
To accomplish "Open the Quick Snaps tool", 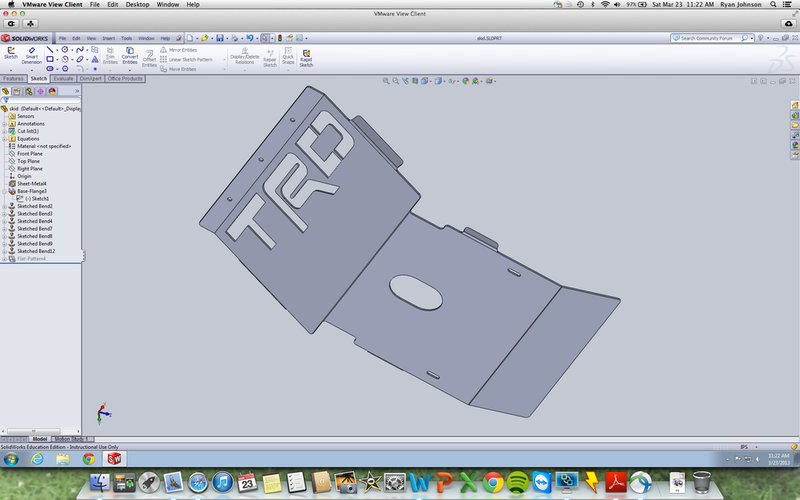I will [x=288, y=56].
